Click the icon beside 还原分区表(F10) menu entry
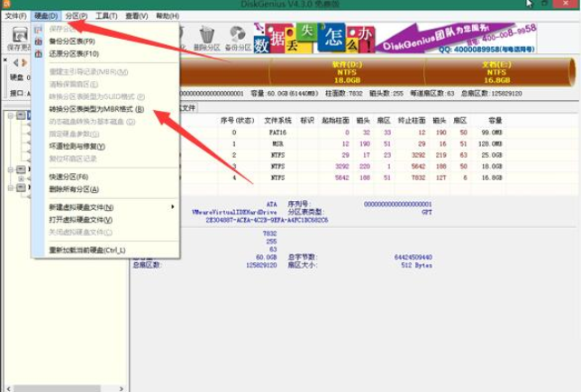The width and height of the screenshot is (581, 392). 39,54
